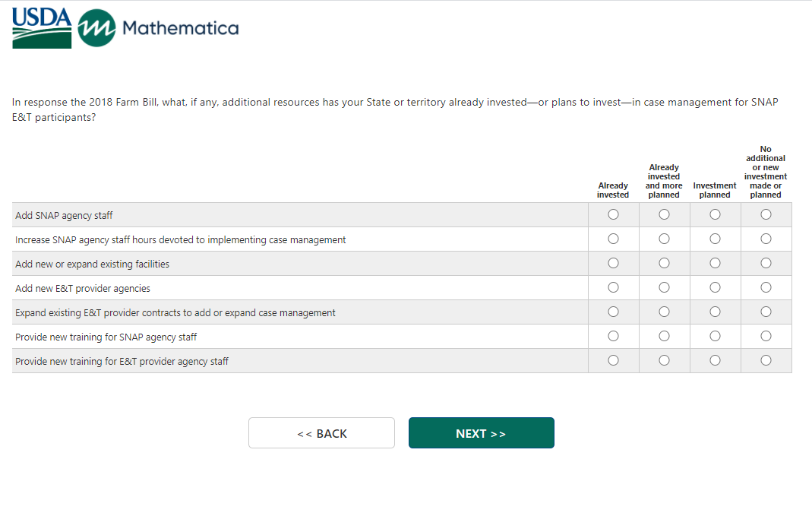Select 'Already invested' for expanding E&T provider contracts
The height and width of the screenshot is (532, 812).
[613, 312]
